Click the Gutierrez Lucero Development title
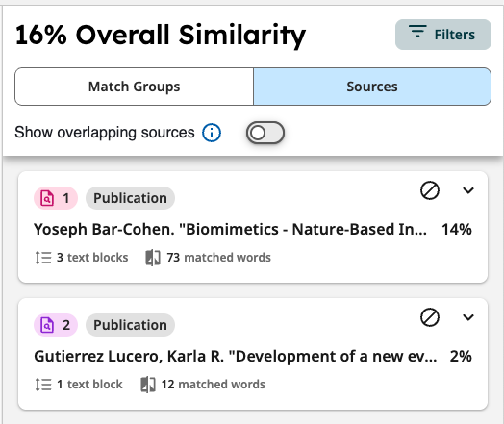 236,357
